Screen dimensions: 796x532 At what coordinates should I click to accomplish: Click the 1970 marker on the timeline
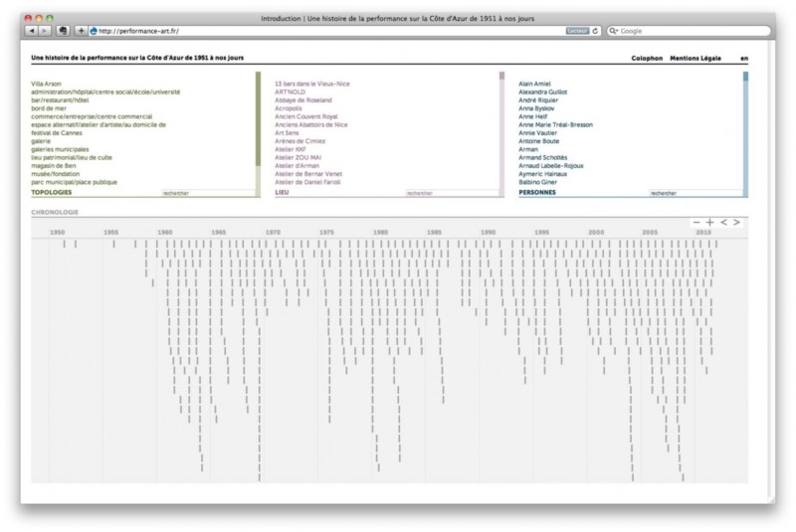point(272,232)
